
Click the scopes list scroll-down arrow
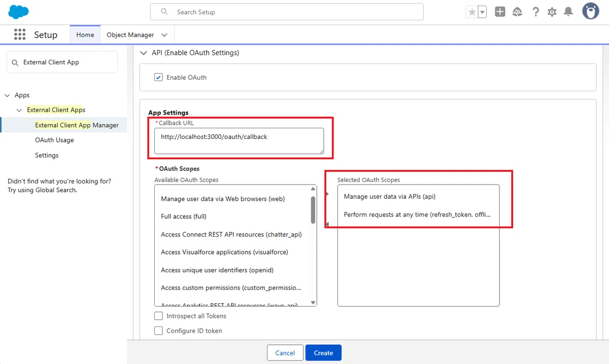pos(313,303)
